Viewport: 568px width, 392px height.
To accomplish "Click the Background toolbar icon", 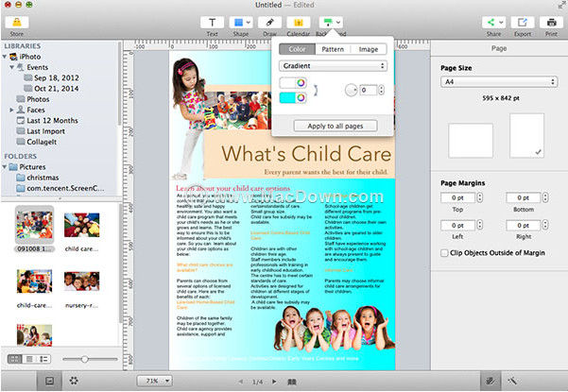I will [x=327, y=23].
